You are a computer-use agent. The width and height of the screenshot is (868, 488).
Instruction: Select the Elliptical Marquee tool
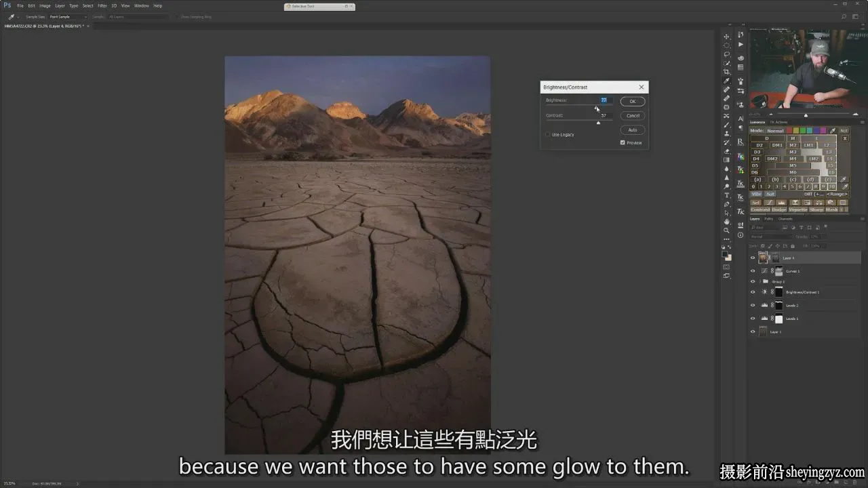[727, 45]
